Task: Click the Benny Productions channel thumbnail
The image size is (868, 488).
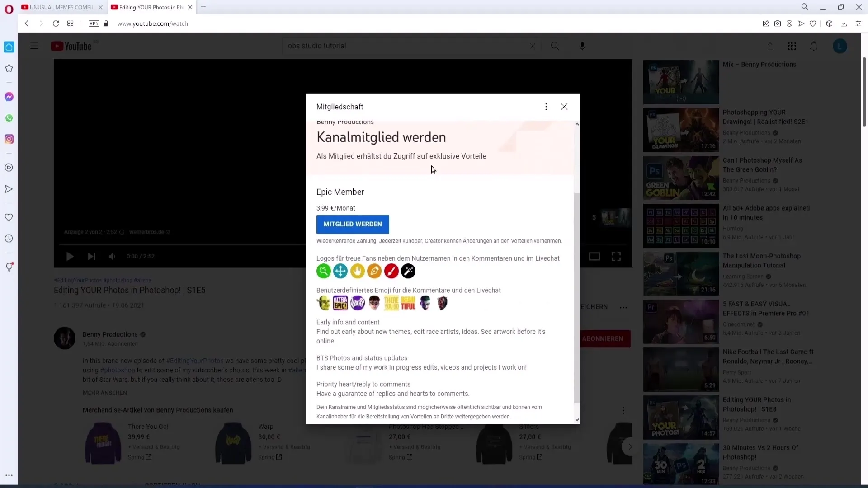Action: pos(65,338)
